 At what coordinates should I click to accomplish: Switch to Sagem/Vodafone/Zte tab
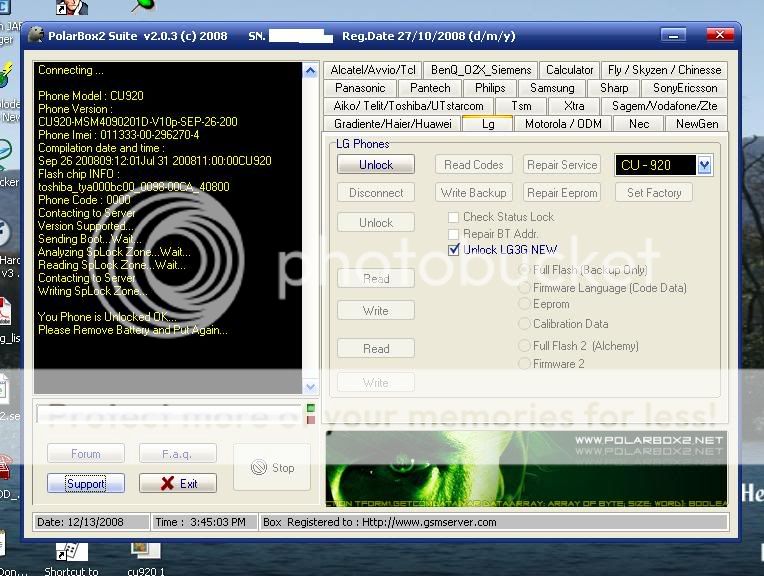pos(664,106)
